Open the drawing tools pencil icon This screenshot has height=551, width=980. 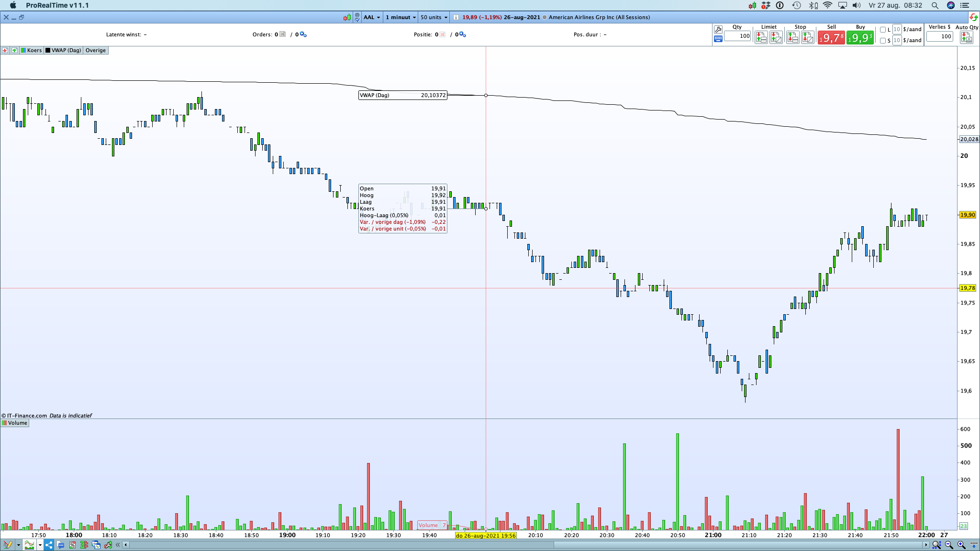[x=8, y=545]
